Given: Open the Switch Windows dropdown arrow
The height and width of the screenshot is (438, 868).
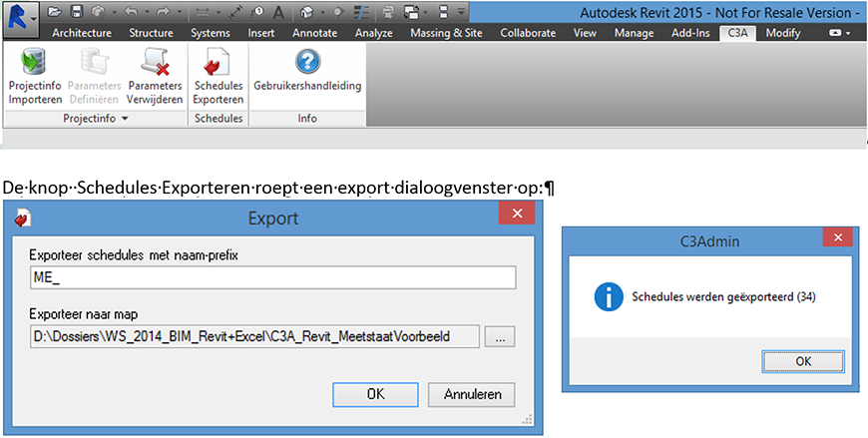Looking at the screenshot, I should (426, 12).
